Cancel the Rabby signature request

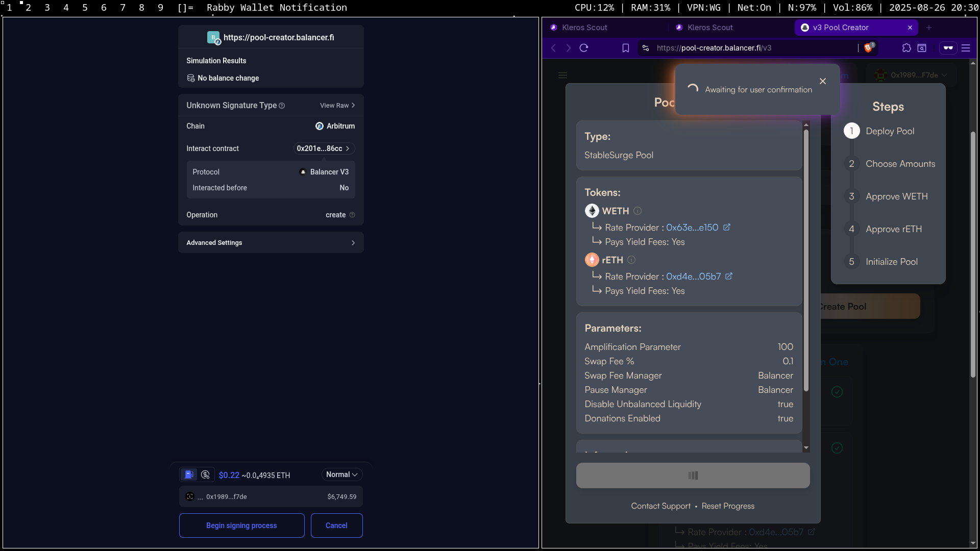coord(336,525)
